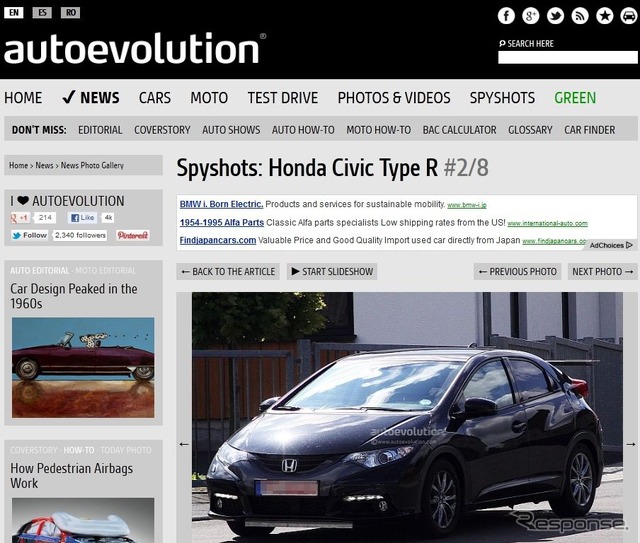Image resolution: width=640 pixels, height=543 pixels.
Task: Select MOTO EDITORIAL tab
Action: pos(106,271)
